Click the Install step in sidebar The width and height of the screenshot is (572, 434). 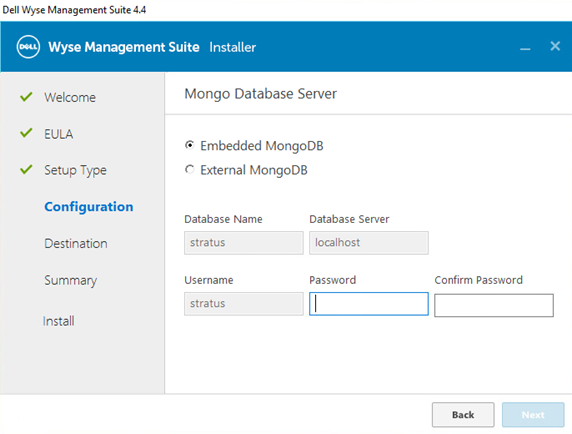click(x=59, y=321)
